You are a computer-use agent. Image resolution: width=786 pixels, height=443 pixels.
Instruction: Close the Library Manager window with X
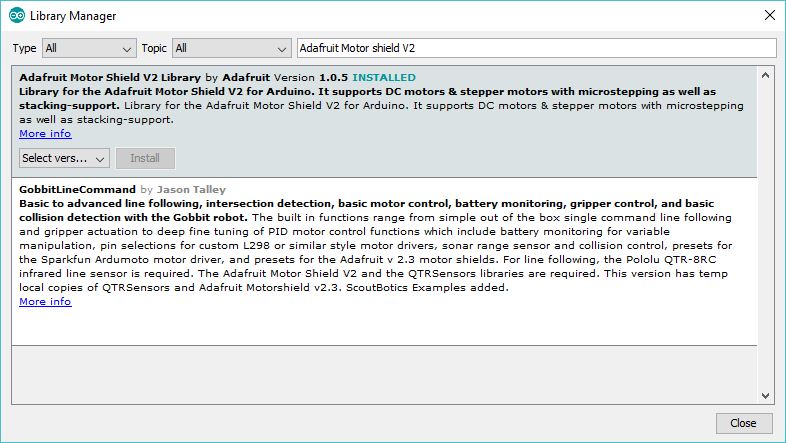tap(770, 16)
